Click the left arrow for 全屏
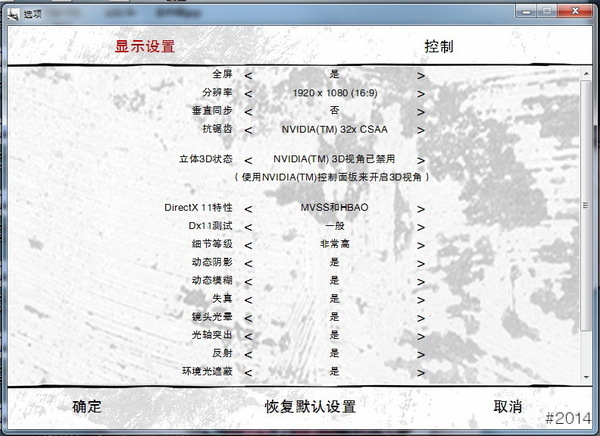 248,76
